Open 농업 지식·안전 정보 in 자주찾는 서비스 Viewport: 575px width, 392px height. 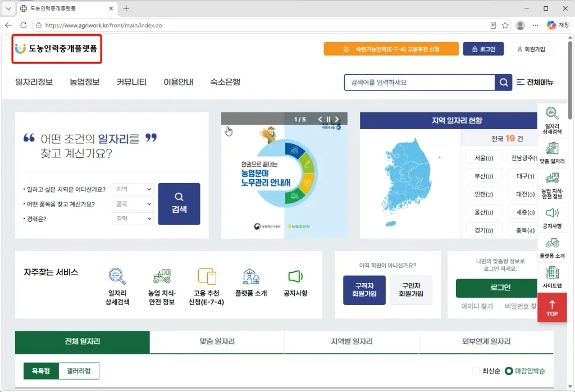point(162,286)
